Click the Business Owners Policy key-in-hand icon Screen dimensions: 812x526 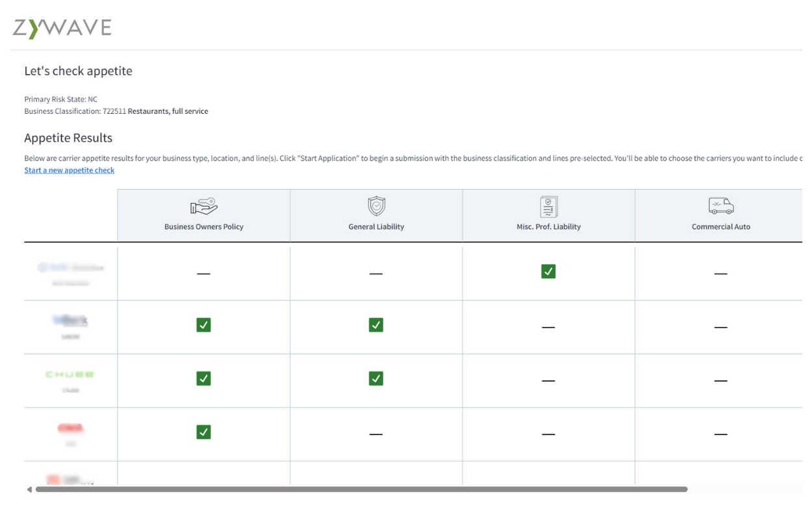pos(204,207)
